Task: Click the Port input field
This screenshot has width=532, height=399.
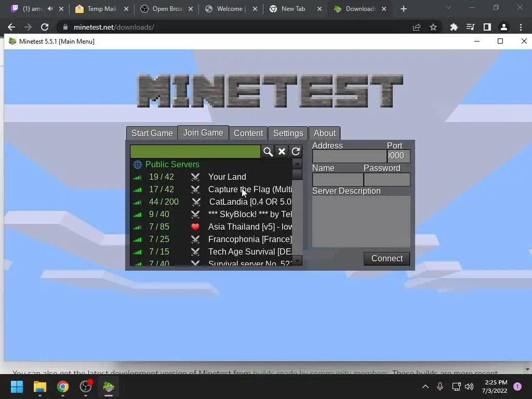Action: click(x=398, y=156)
